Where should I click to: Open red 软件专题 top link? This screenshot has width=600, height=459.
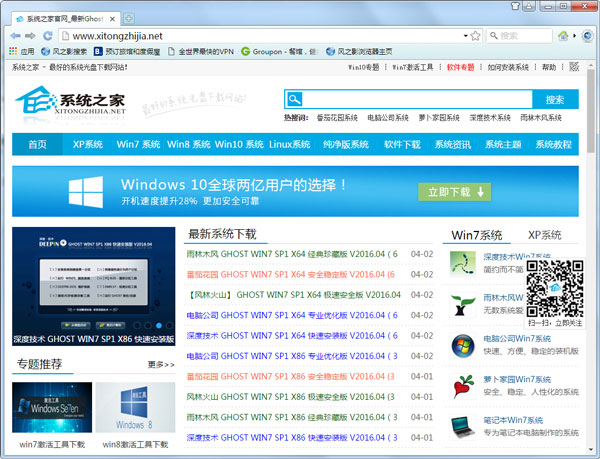pyautogui.click(x=460, y=67)
